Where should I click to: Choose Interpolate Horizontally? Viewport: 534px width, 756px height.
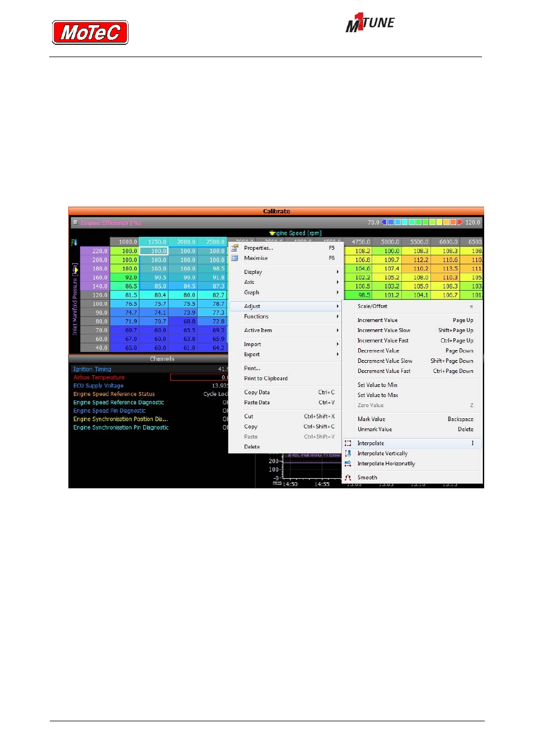(413, 464)
